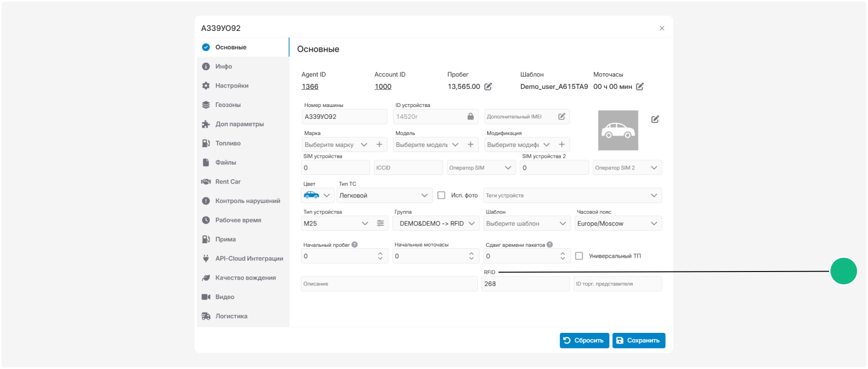Click the edit icon beside the car image
The image size is (868, 369).
coord(655,119)
